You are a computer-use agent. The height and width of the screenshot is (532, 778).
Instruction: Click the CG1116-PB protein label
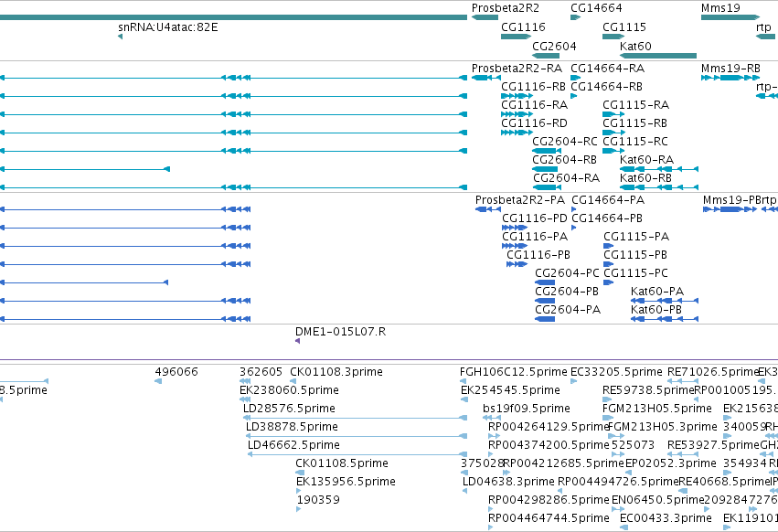538,256
